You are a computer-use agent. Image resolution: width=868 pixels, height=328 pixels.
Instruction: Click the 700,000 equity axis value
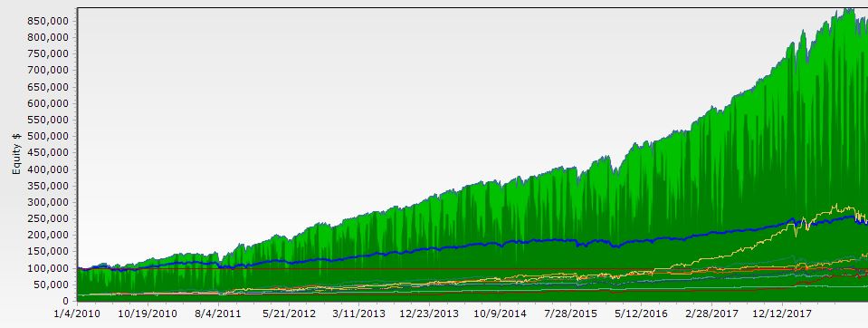point(47,71)
